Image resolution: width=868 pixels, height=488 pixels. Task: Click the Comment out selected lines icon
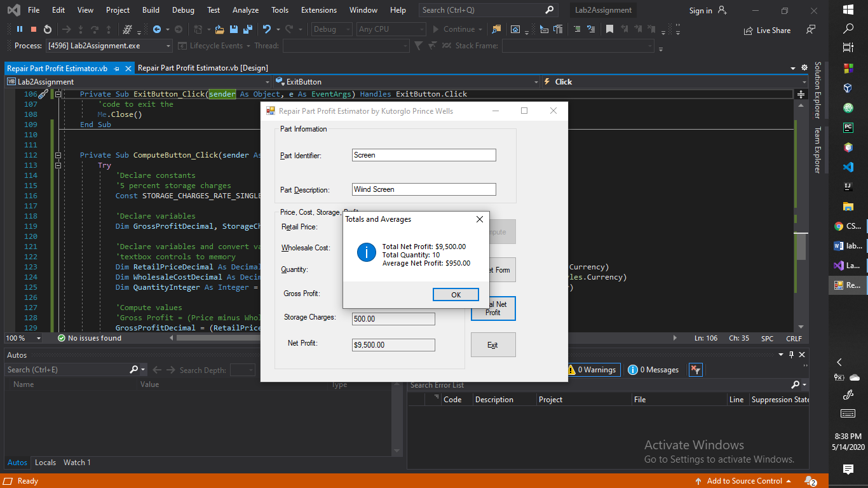coord(576,29)
